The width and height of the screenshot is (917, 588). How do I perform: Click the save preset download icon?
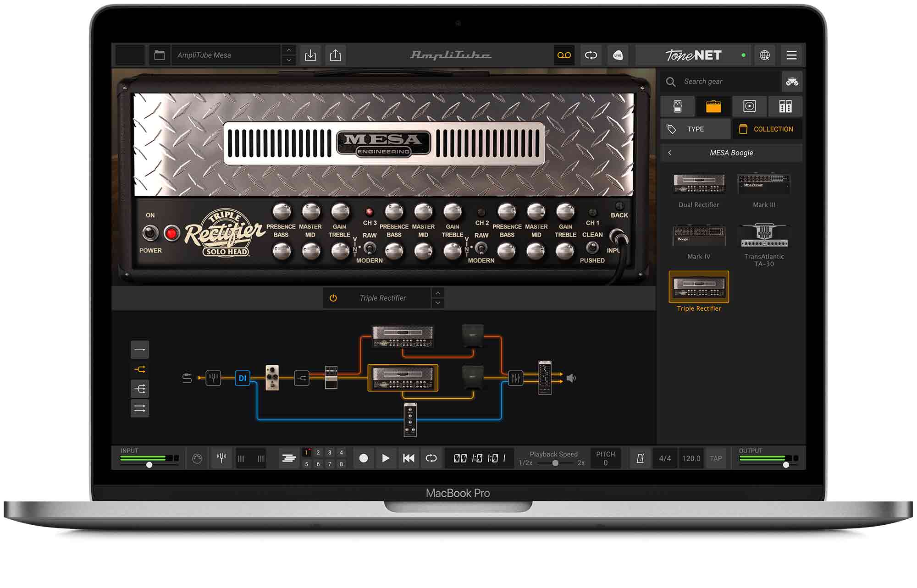coord(310,55)
